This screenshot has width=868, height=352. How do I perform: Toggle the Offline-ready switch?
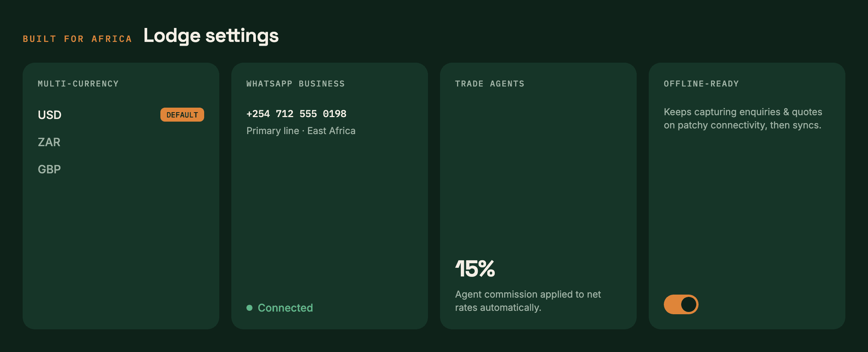[681, 304]
